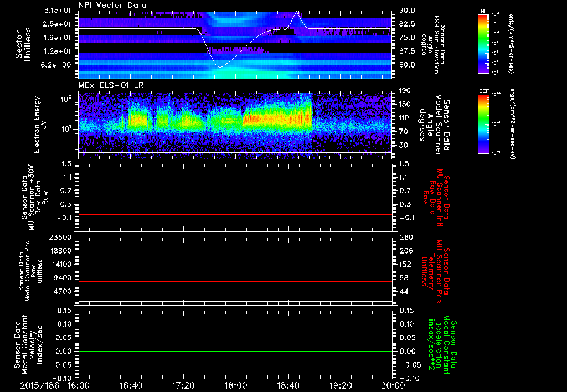Select the 'NPI Vector Data' panel title
The image size is (567, 392).
tap(113, 5)
